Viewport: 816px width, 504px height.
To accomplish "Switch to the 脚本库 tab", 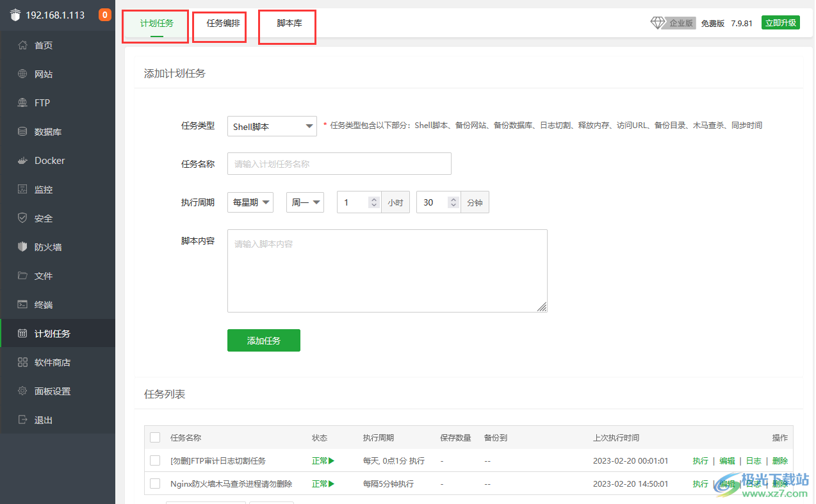I will (x=290, y=23).
